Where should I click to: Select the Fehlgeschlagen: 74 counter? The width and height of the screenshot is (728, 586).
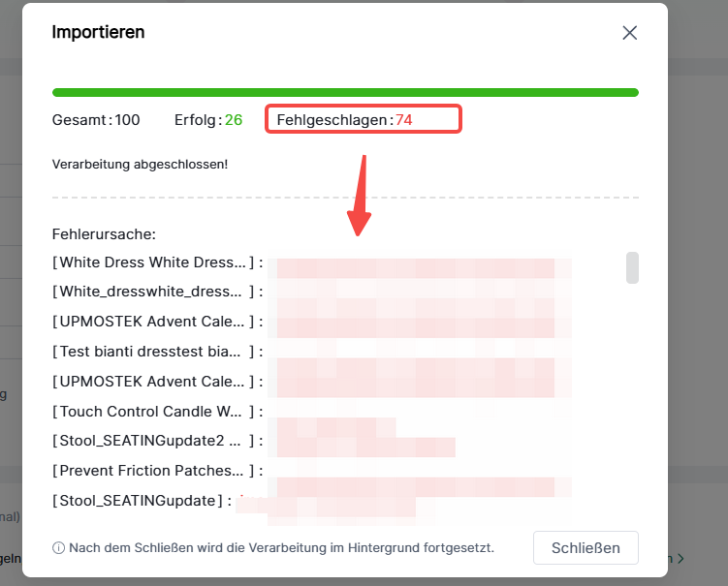pyautogui.click(x=344, y=120)
